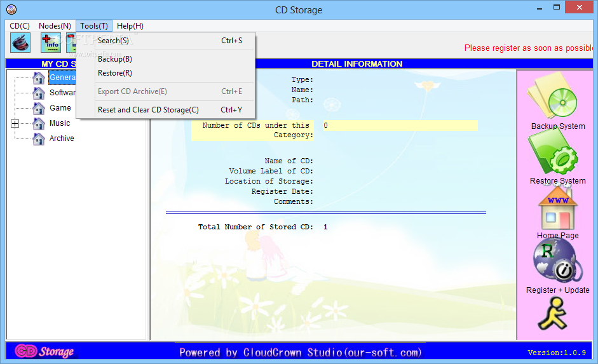
Task: Click the CD Storage title bar app icon
Action: tap(11, 9)
